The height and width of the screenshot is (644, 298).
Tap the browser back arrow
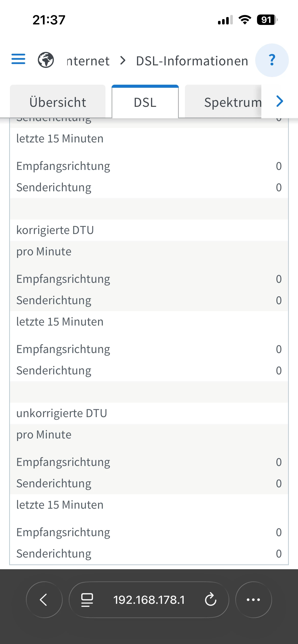tap(44, 599)
